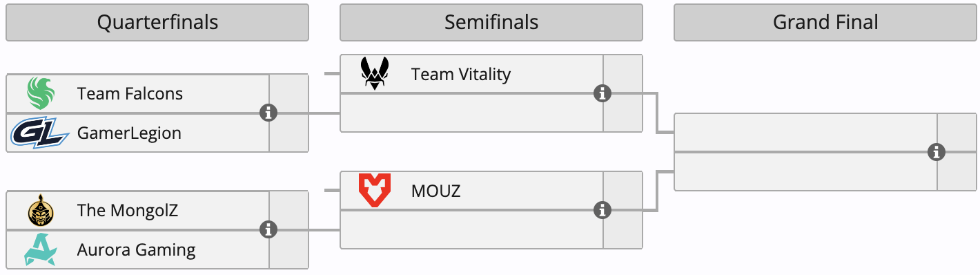
Task: Open info for Falcons vs GamerLegion match
Action: point(268,113)
